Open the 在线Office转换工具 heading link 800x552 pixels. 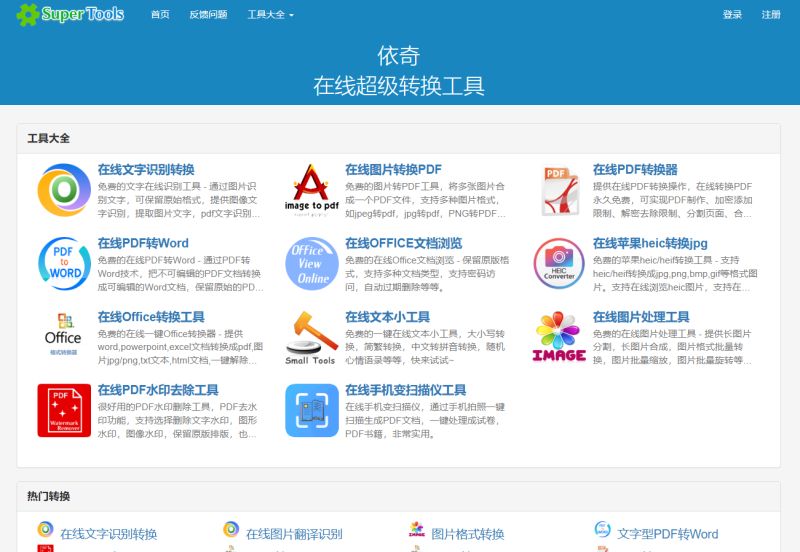[x=151, y=317]
